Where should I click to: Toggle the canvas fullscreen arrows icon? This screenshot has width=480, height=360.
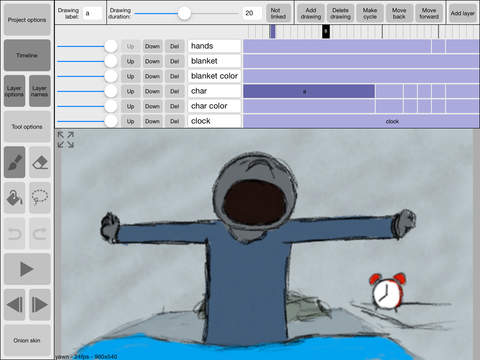pyautogui.click(x=65, y=139)
